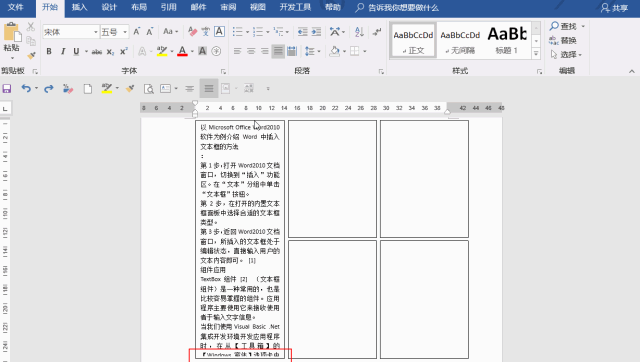The image size is (640, 362).
Task: Click the sort icon
Action: (359, 31)
